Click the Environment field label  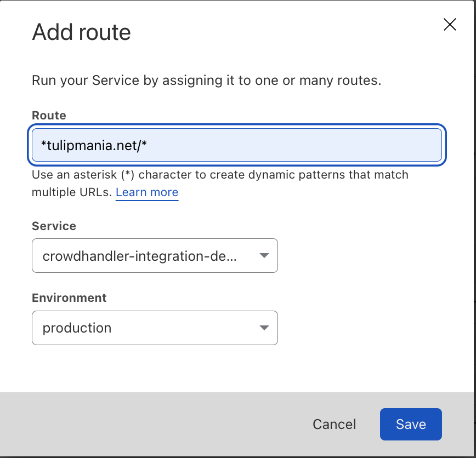(x=69, y=298)
